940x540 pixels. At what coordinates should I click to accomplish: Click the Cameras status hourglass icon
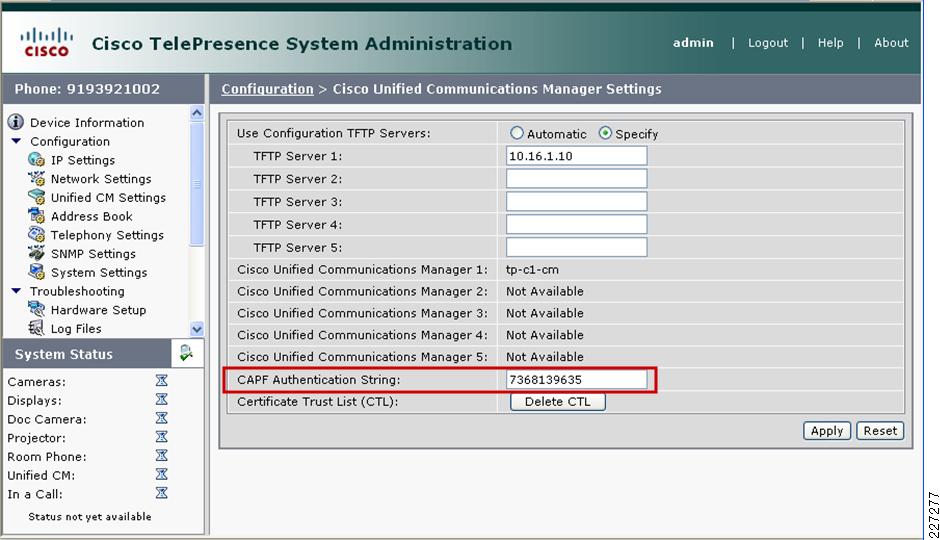click(161, 381)
